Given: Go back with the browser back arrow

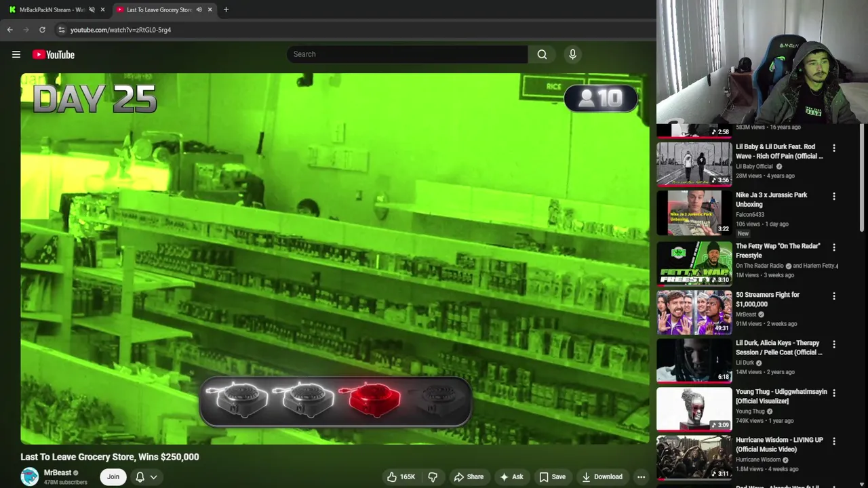Looking at the screenshot, I should [x=9, y=30].
